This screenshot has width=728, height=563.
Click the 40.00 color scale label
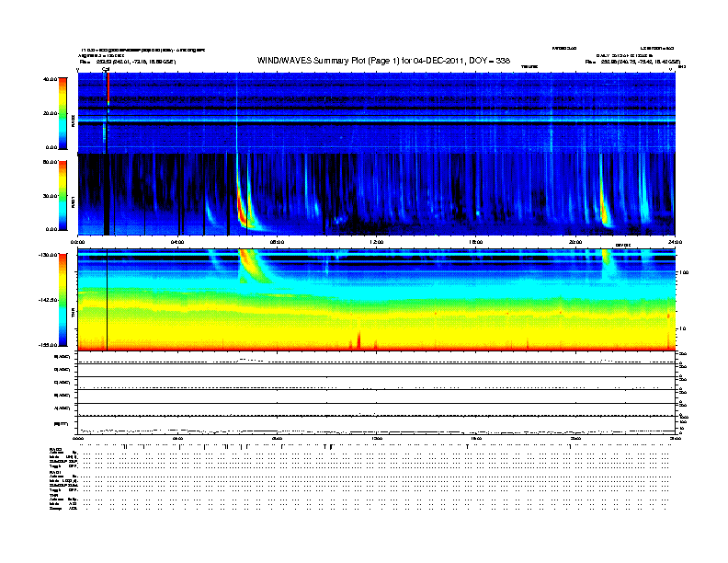[50, 79]
